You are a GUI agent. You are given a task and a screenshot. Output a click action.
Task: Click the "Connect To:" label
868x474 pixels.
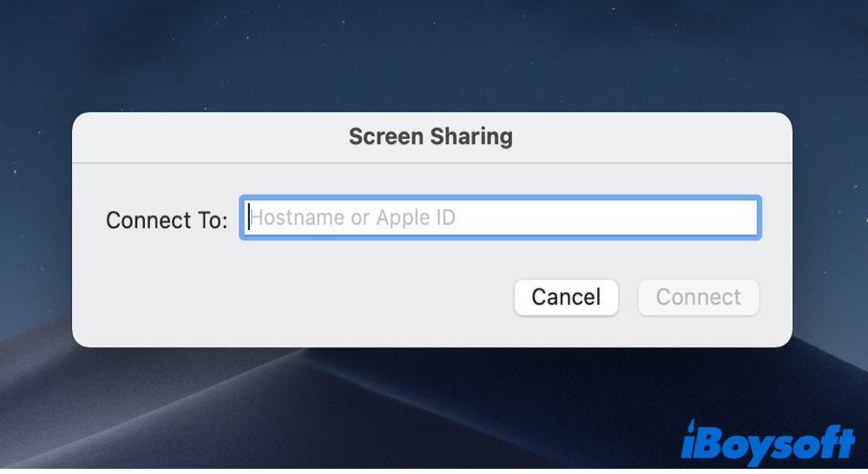point(167,220)
